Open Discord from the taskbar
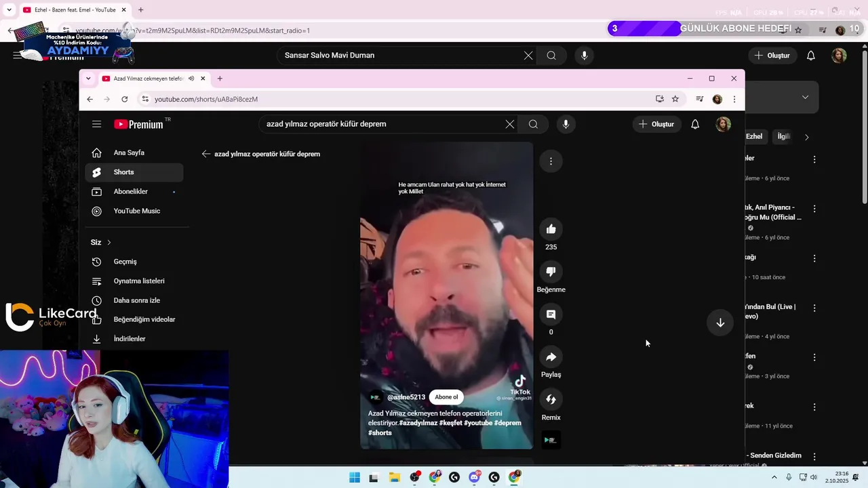Screen dimensions: 868x488 click(x=474, y=477)
